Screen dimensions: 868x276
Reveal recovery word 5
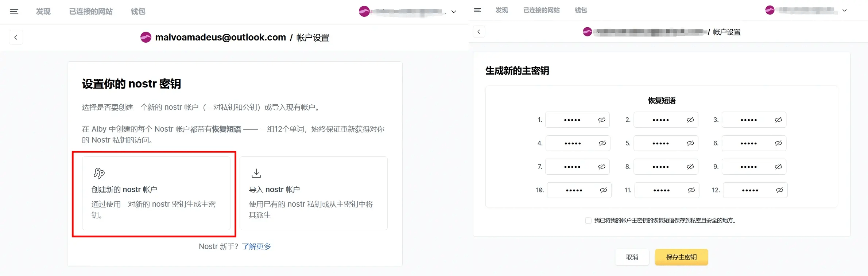(x=690, y=143)
